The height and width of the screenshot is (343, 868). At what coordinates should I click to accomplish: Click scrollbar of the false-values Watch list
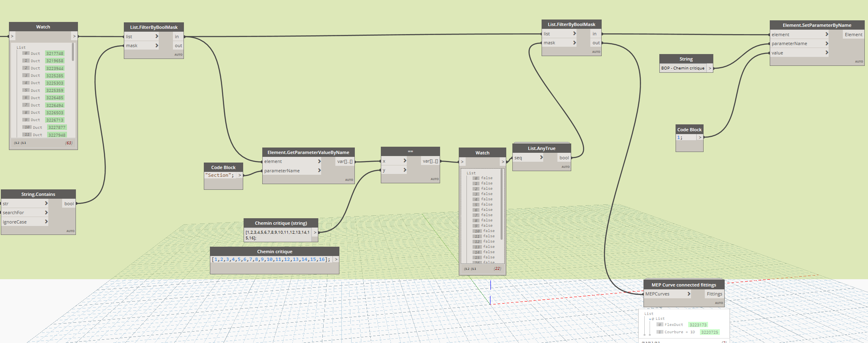coord(502,204)
